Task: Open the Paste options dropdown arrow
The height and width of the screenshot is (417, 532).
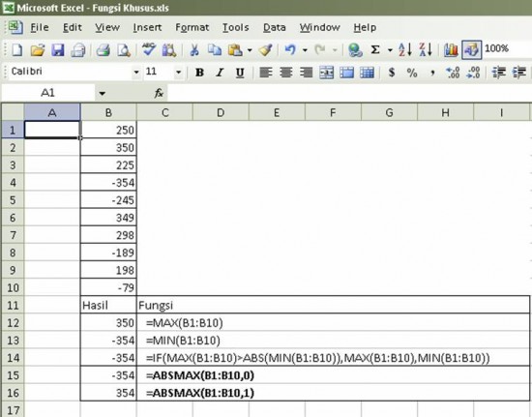Action: [250, 50]
